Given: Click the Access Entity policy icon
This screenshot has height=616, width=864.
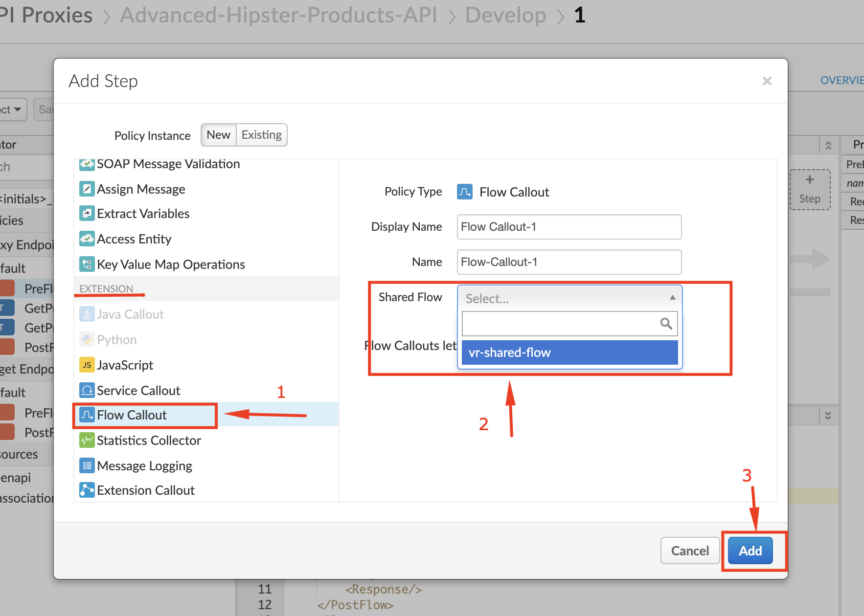Looking at the screenshot, I should point(87,239).
